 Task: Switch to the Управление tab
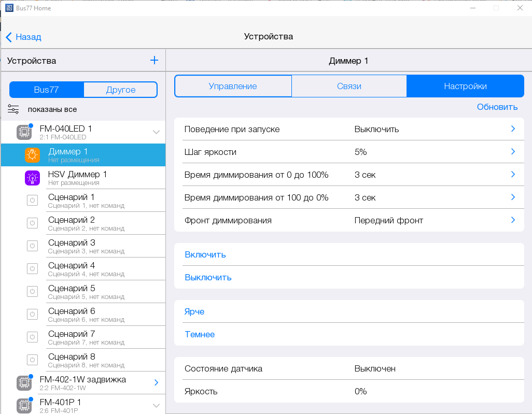coord(233,86)
